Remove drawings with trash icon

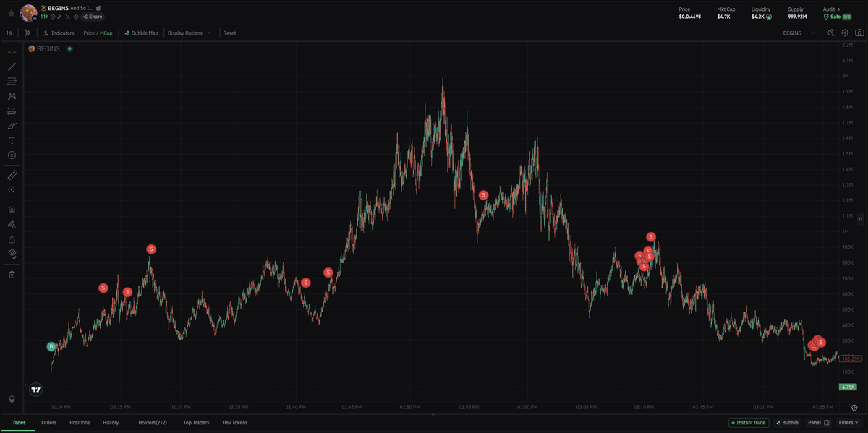[12, 274]
